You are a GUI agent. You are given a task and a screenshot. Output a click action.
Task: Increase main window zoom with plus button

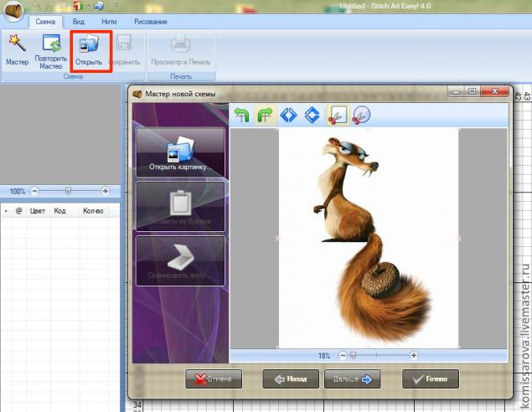pyautogui.click(x=106, y=191)
